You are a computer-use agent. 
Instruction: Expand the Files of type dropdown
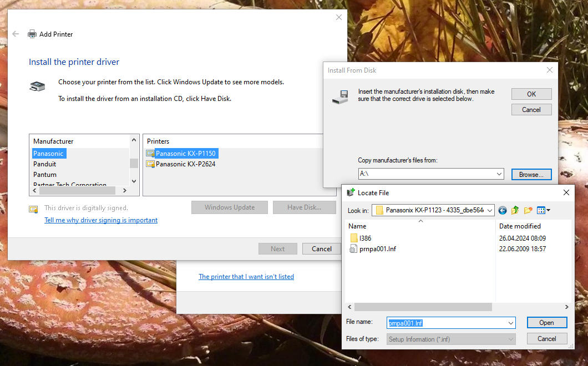click(511, 339)
